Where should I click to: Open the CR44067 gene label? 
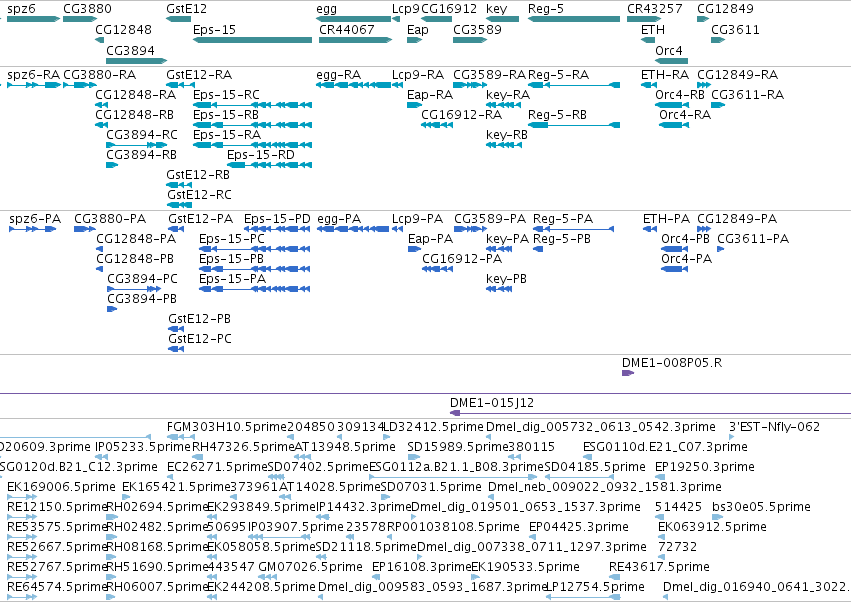point(347,29)
